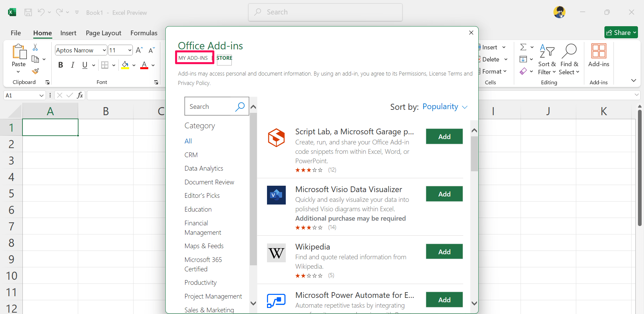Viewport: 644px width, 314px height.
Task: Collapse the ribbon using chevron
Action: (x=634, y=81)
